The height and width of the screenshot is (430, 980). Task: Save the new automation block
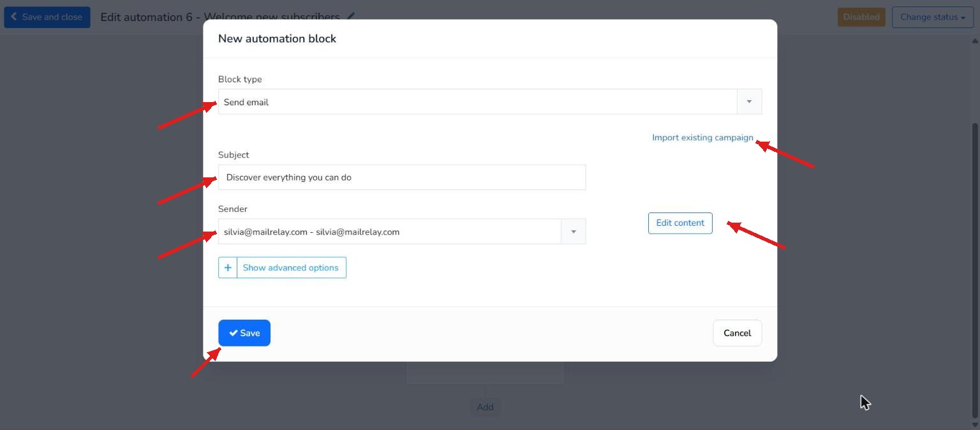tap(244, 333)
